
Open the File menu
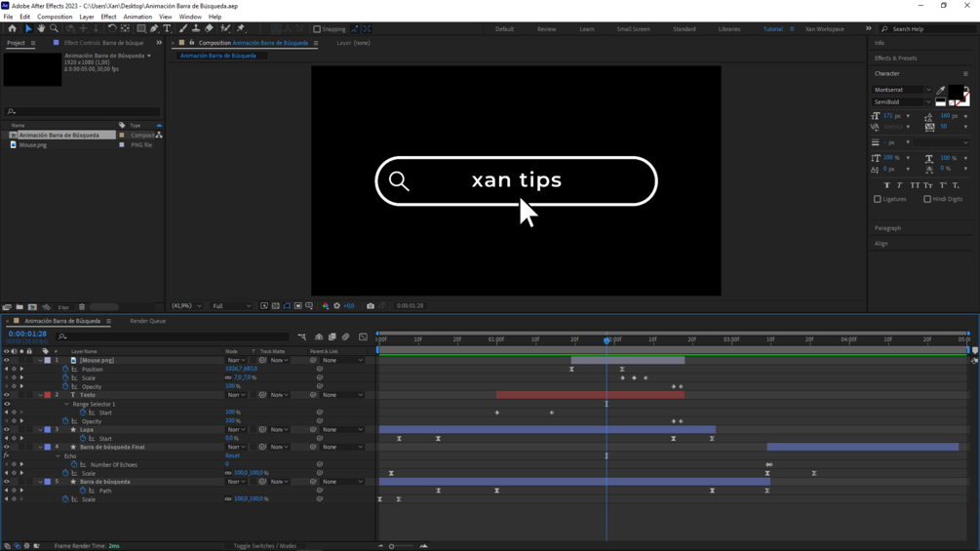coord(8,17)
